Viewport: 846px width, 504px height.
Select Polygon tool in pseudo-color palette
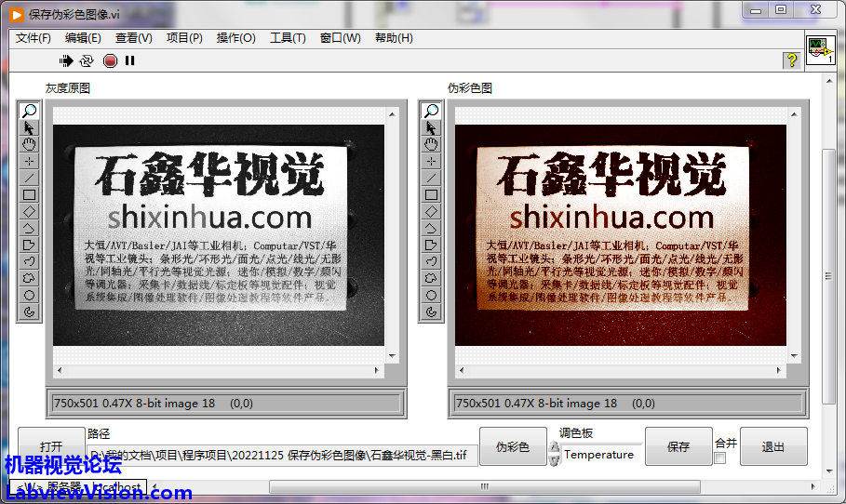[431, 245]
